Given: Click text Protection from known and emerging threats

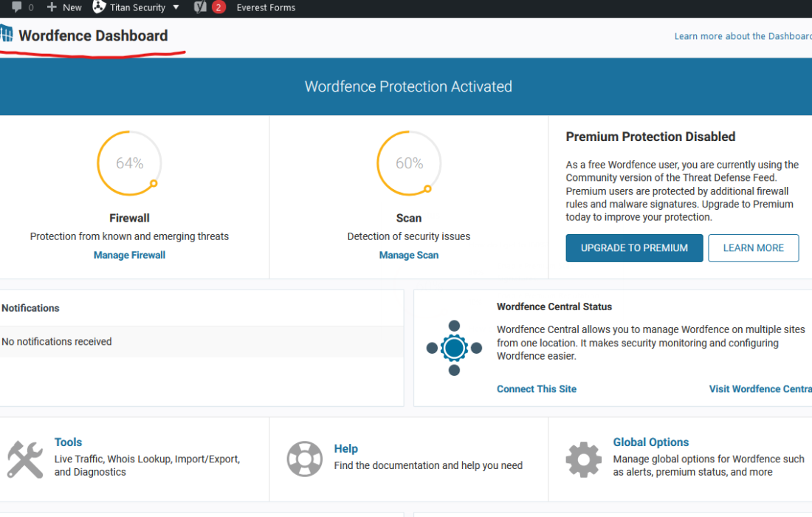Looking at the screenshot, I should point(129,236).
